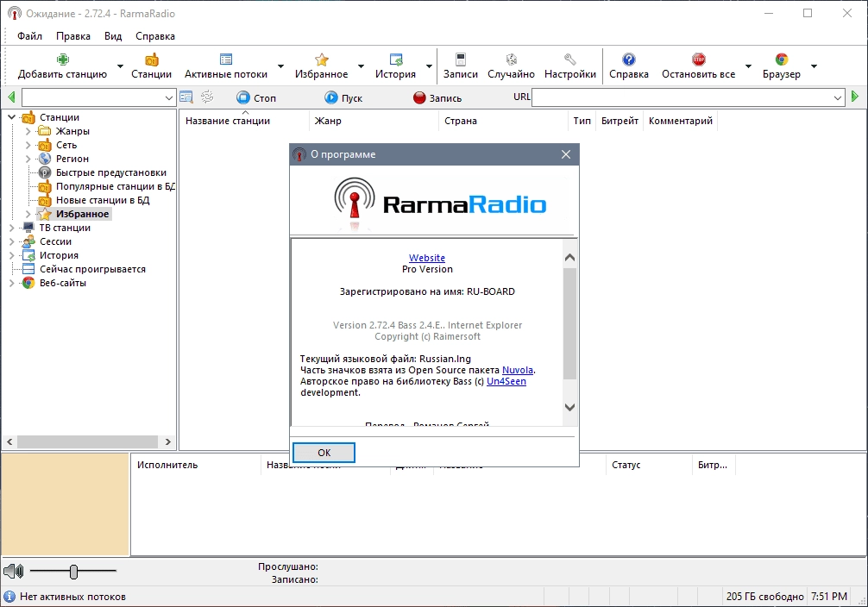Expand the ТВ станции tree node

11,228
